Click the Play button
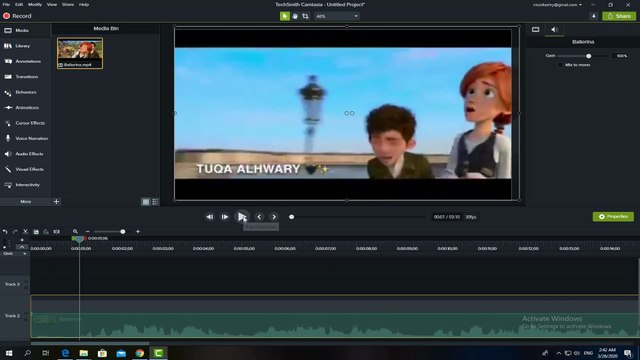 click(x=242, y=217)
